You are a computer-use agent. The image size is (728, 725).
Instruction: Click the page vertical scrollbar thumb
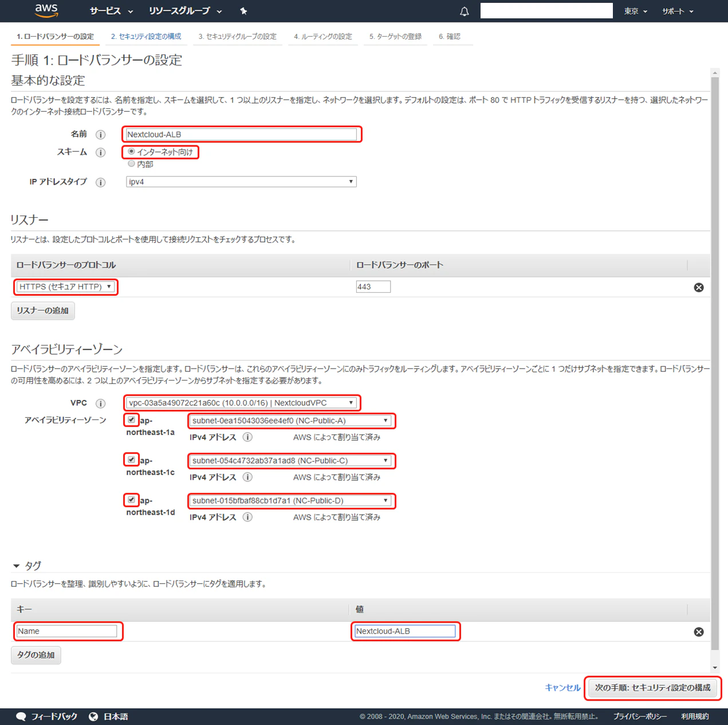(x=715, y=363)
